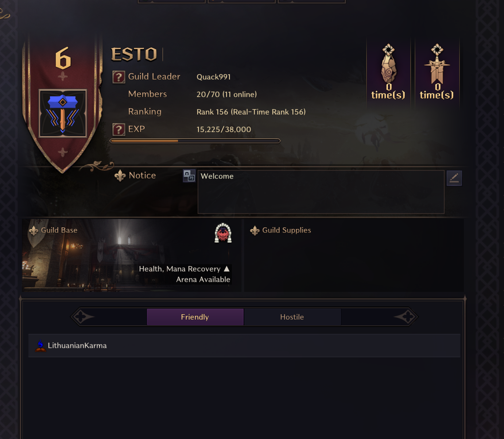Click the translate icon next to Notice

[x=189, y=176]
